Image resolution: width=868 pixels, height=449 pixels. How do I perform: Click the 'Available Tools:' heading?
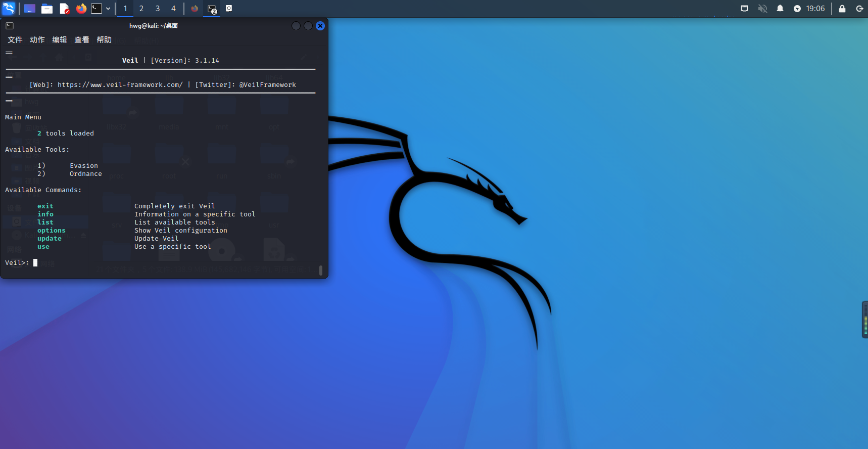(x=37, y=150)
